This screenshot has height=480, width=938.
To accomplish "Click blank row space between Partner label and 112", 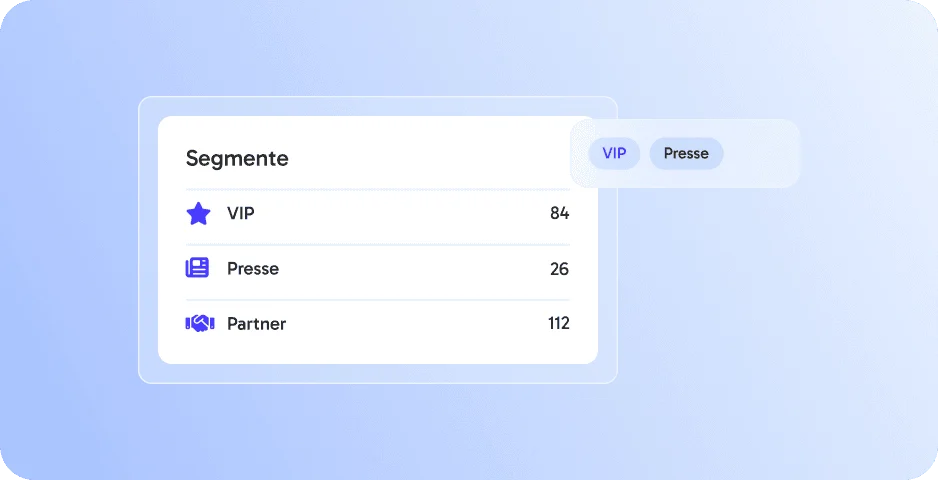I will pos(416,323).
